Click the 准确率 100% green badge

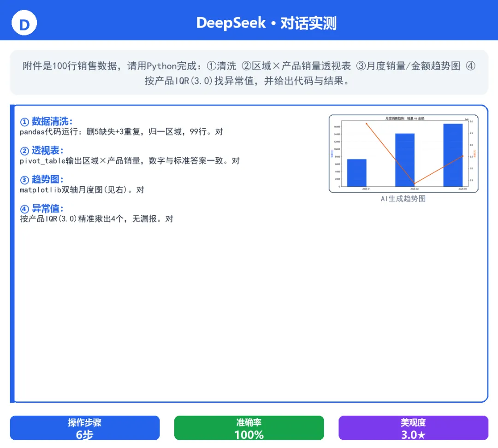tap(249, 428)
